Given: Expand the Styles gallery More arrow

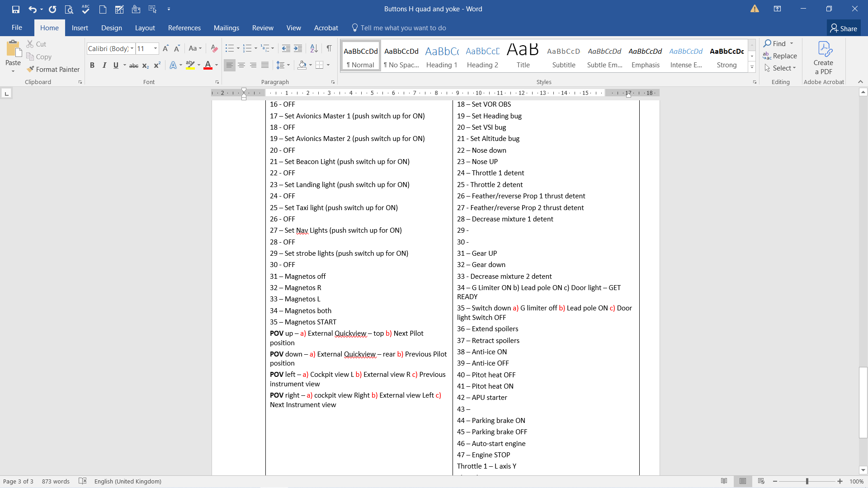Looking at the screenshot, I should point(752,67).
